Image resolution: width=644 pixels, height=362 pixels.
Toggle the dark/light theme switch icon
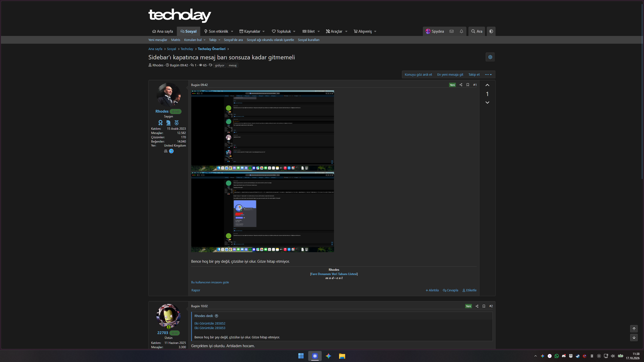pos(491,31)
